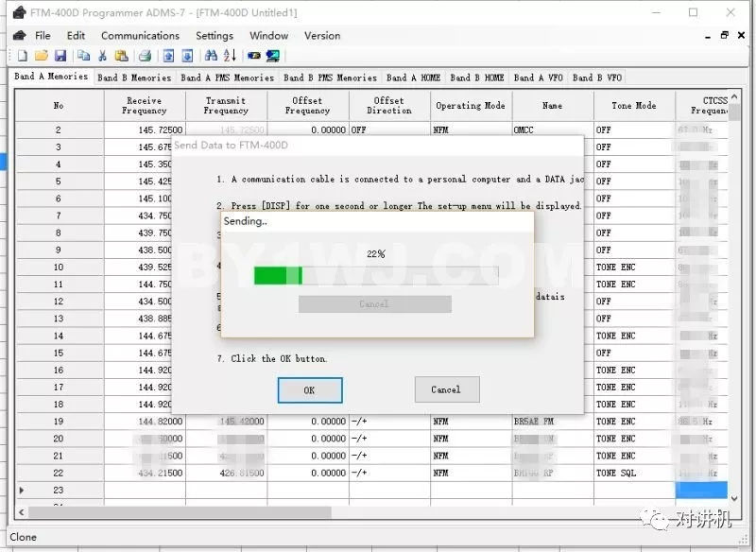Open a file using the folder icon
This screenshot has width=756, height=552.
(41, 56)
